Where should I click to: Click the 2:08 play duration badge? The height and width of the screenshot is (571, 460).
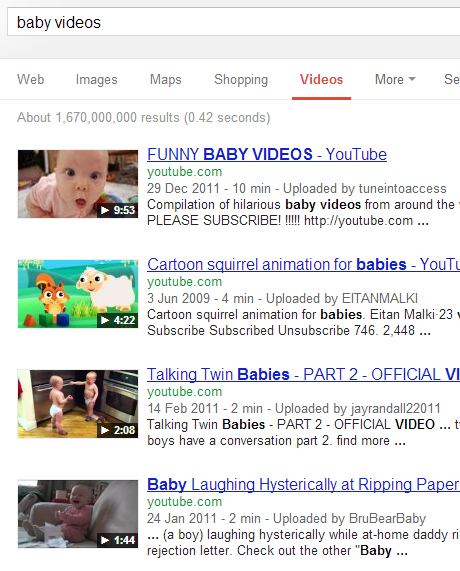tap(117, 430)
